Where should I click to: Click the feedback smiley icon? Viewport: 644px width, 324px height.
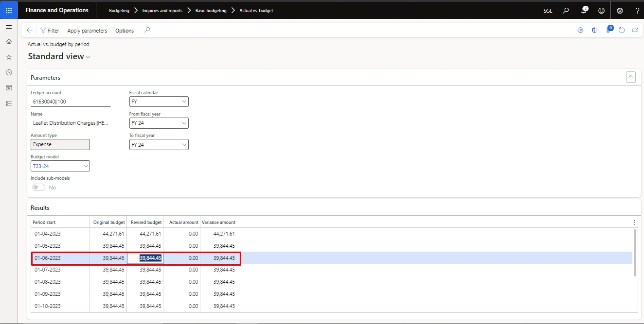click(602, 10)
